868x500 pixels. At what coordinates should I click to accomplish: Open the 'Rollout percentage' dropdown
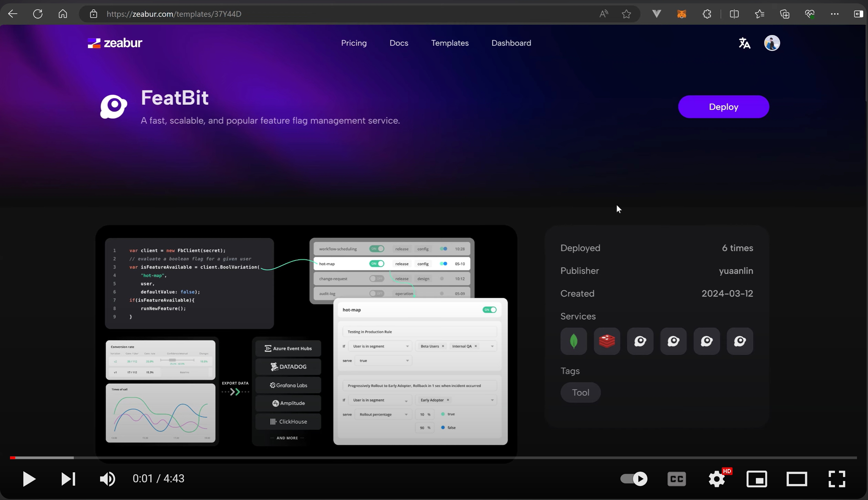[x=383, y=415]
